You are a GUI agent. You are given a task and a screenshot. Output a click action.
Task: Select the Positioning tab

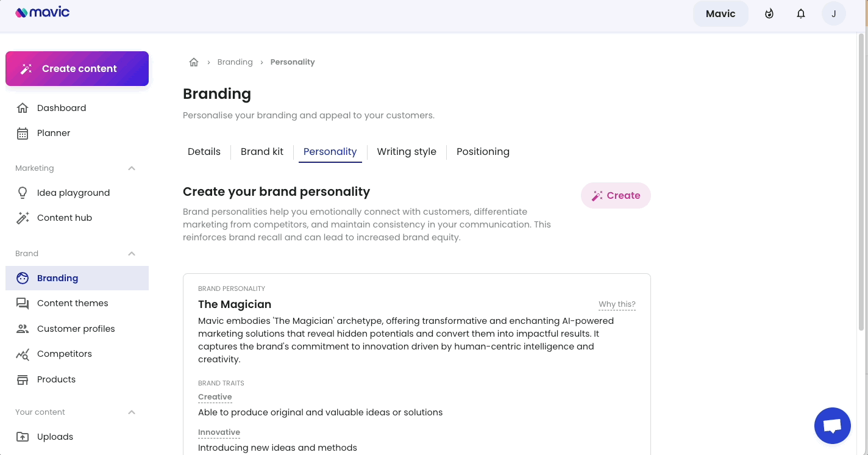pyautogui.click(x=483, y=152)
